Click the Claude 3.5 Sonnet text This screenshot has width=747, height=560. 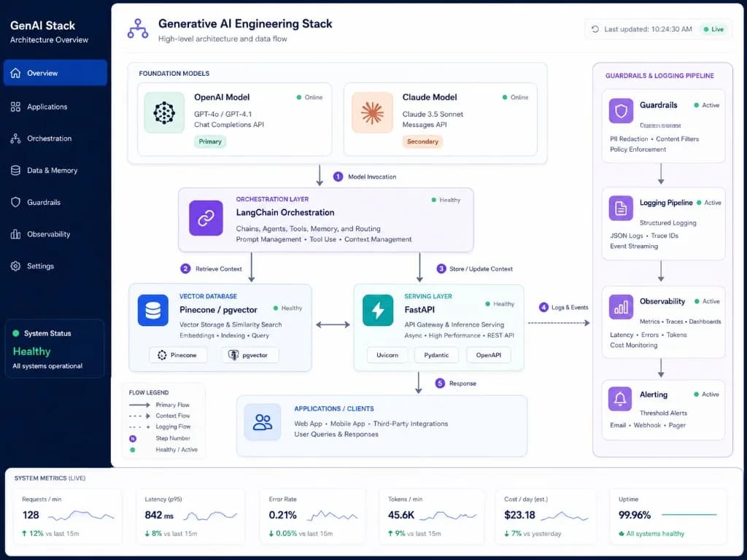[433, 114]
